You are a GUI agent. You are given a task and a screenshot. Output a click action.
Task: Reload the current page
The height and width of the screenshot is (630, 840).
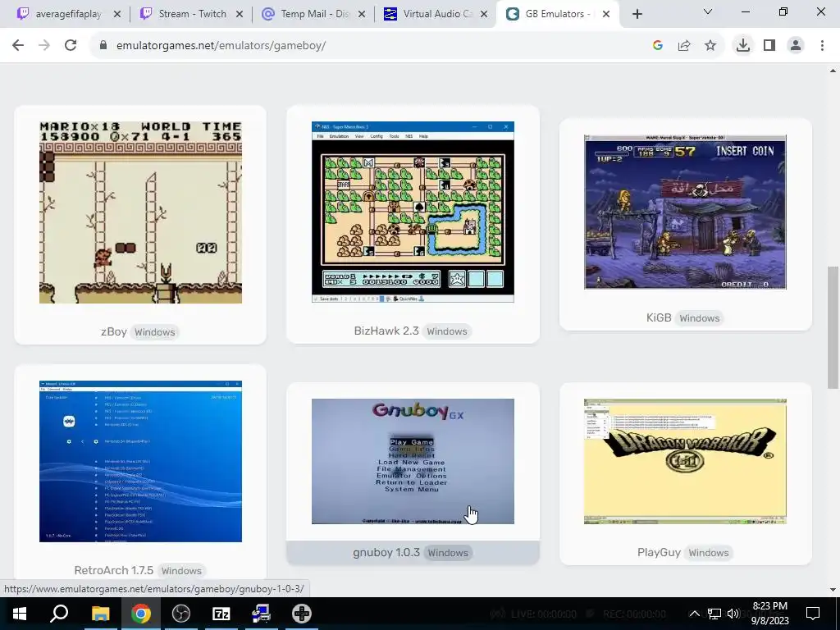point(71,46)
